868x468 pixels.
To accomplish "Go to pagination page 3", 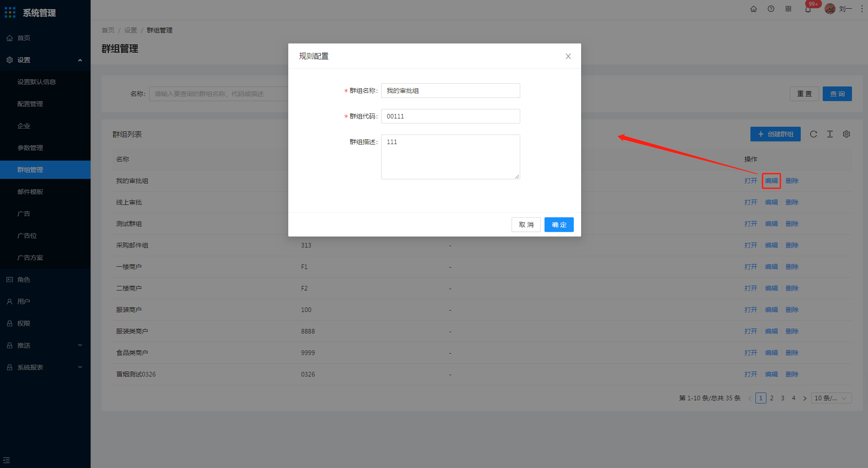I will [783, 398].
